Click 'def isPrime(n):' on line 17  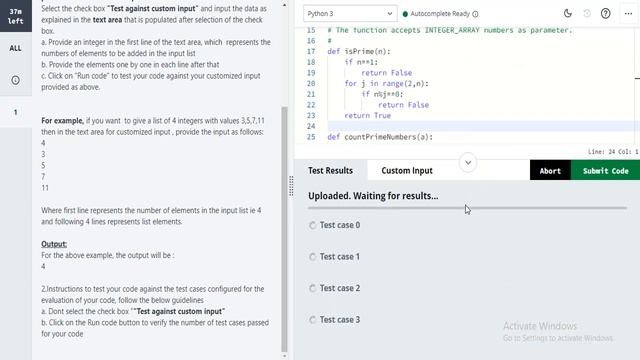(x=359, y=51)
